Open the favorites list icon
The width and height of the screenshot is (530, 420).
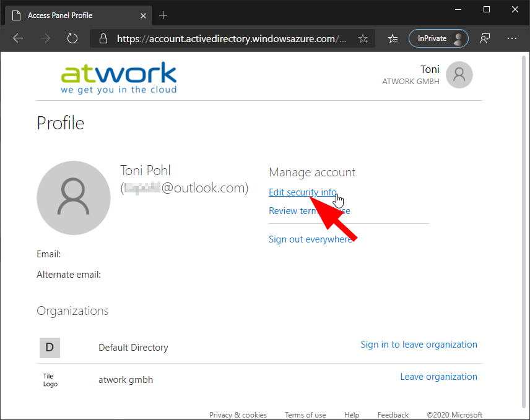pyautogui.click(x=393, y=39)
